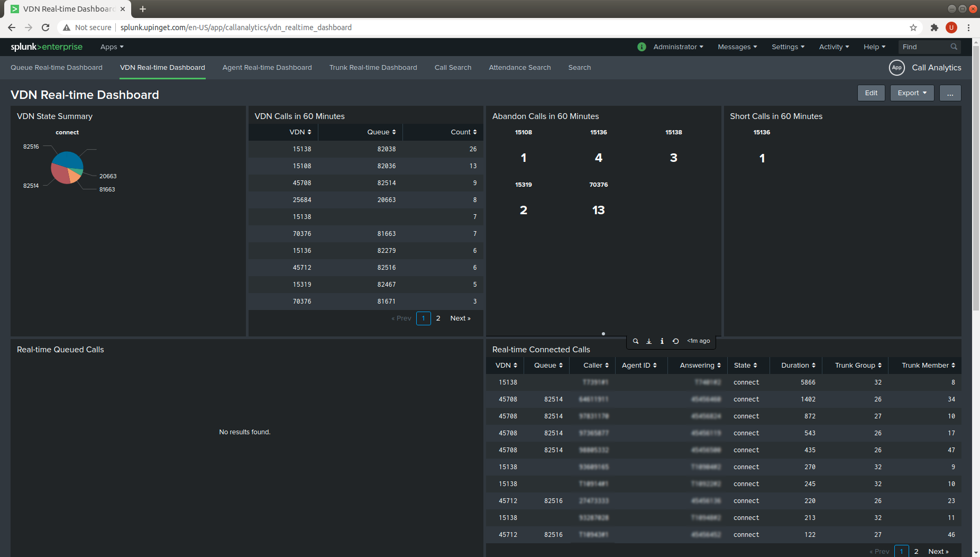This screenshot has width=980, height=557.
Task: Click the connected call row with duration 5866
Action: pos(723,382)
